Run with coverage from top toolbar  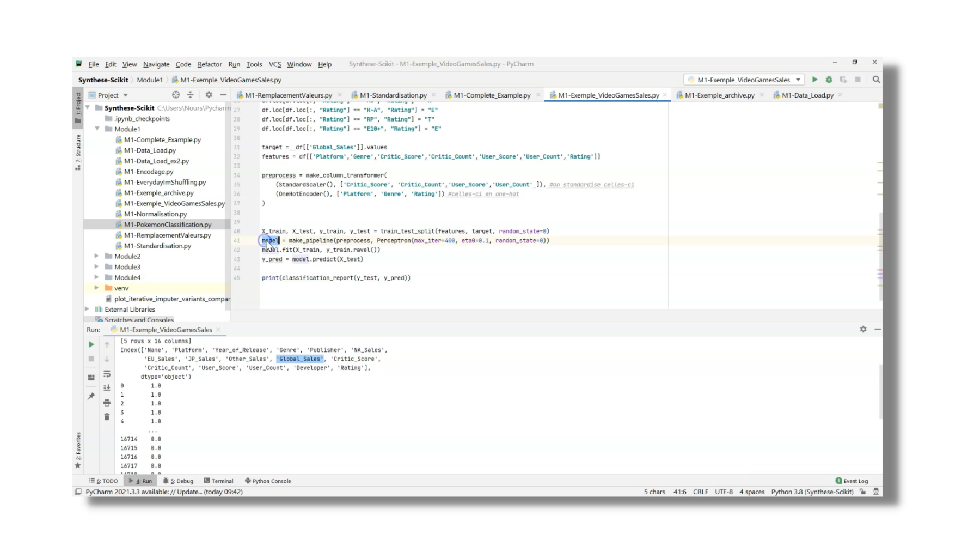point(843,80)
